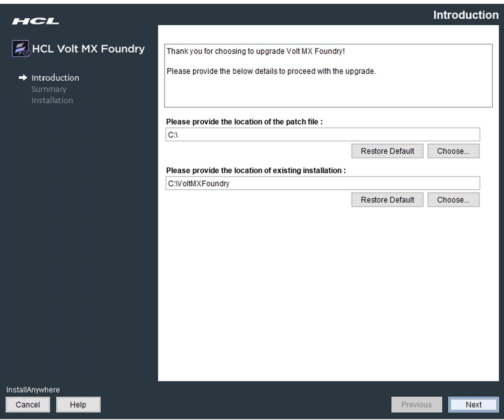Restore default patch file location
The height and width of the screenshot is (420, 504).
(x=387, y=151)
